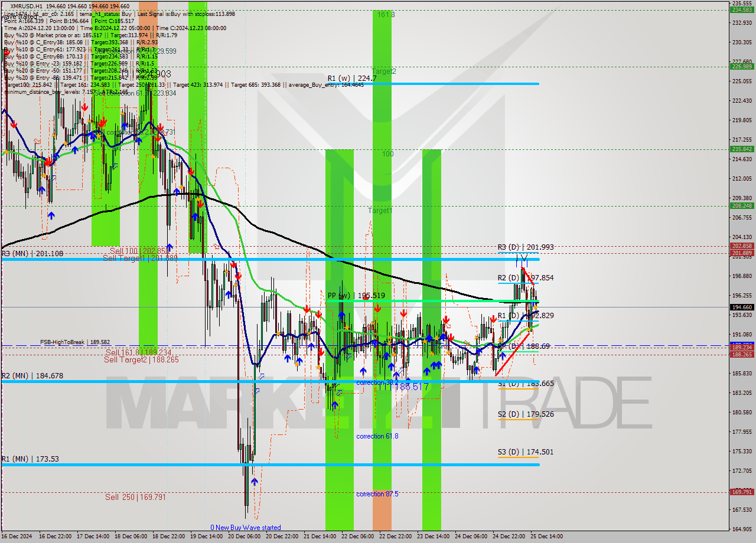Click the 'correction 61.8' label
The width and height of the screenshot is (756, 543).
coord(377,436)
